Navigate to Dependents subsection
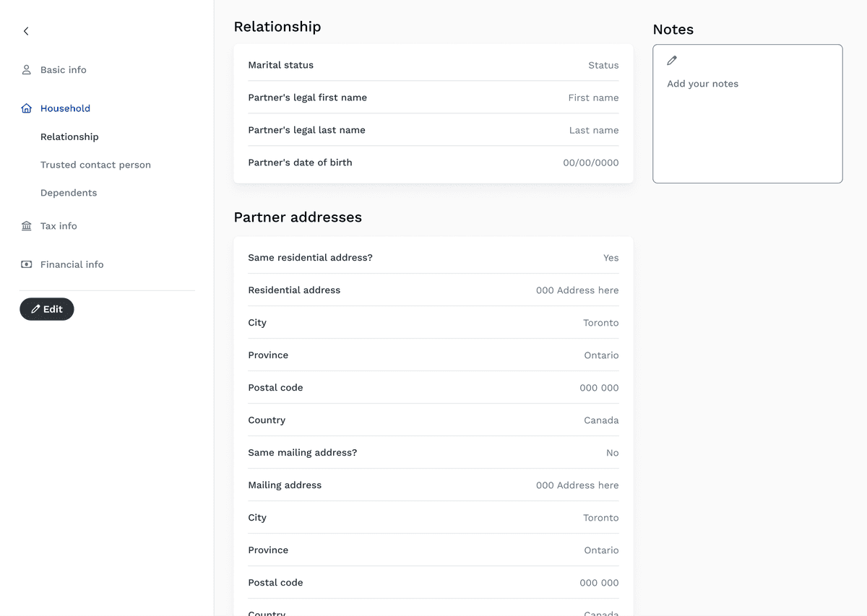The height and width of the screenshot is (616, 867). pyautogui.click(x=69, y=193)
